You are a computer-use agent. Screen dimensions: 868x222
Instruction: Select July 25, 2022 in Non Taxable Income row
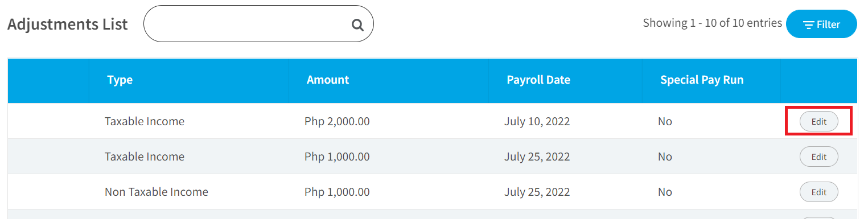pyautogui.click(x=537, y=192)
